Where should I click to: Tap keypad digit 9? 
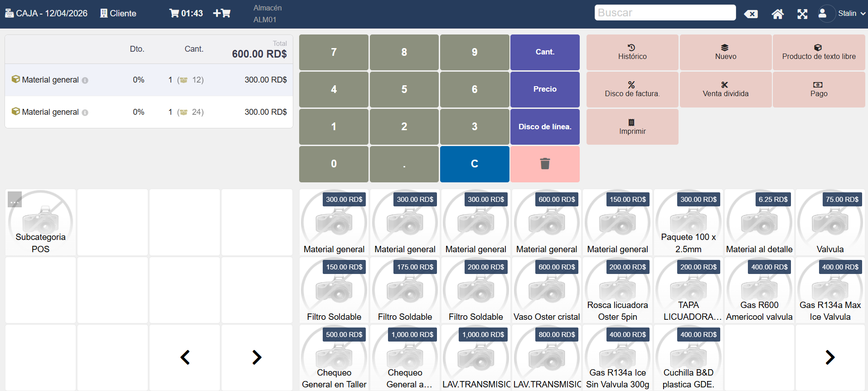point(475,52)
